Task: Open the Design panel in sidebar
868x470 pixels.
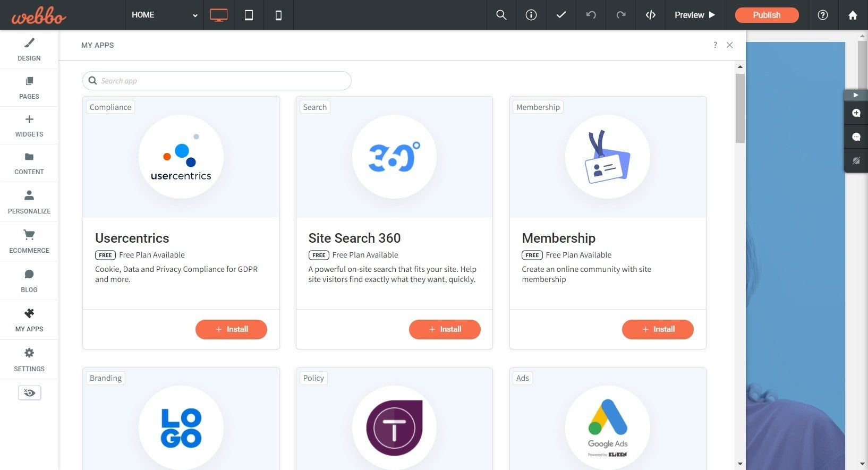Action: tap(29, 49)
